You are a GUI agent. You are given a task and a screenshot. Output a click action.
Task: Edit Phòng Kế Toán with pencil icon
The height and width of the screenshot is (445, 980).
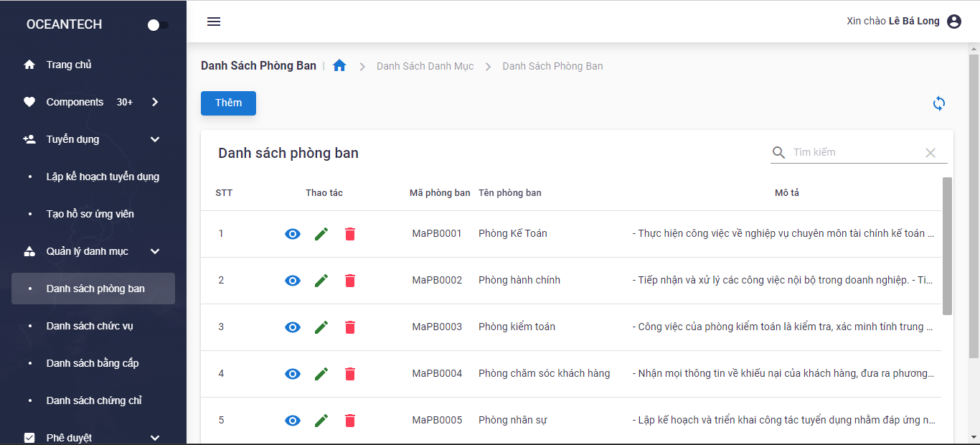click(321, 234)
